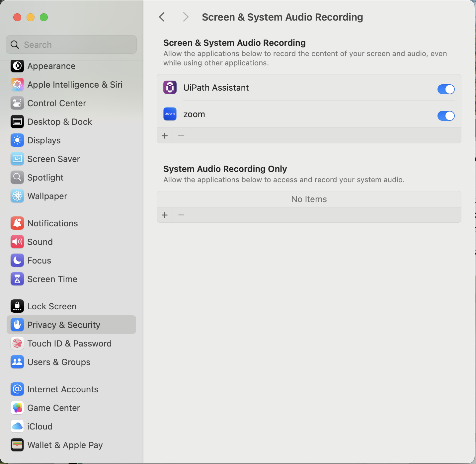The height and width of the screenshot is (464, 476).
Task: Click the Notifications bell icon
Action: coord(17,223)
